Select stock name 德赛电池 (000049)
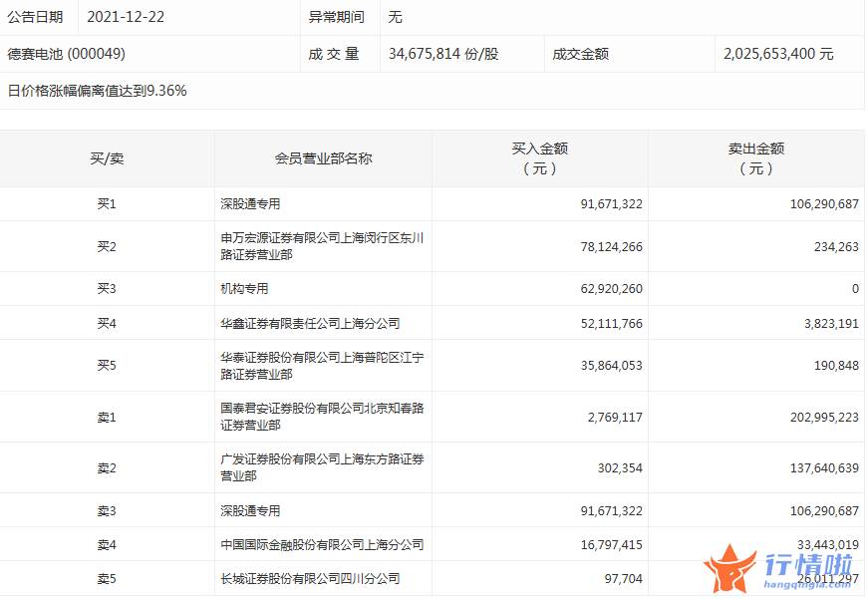This screenshot has width=868, height=599. [x=67, y=54]
